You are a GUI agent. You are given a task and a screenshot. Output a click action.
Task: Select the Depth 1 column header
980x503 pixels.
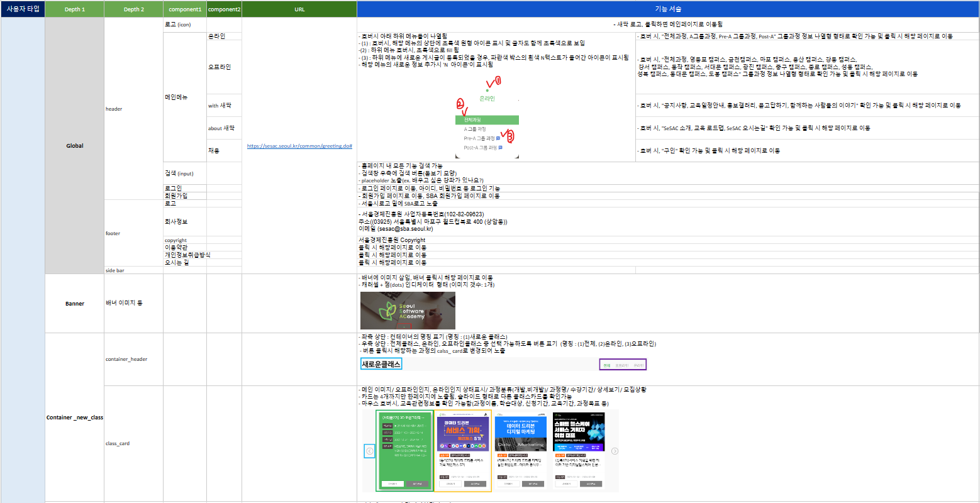point(75,9)
